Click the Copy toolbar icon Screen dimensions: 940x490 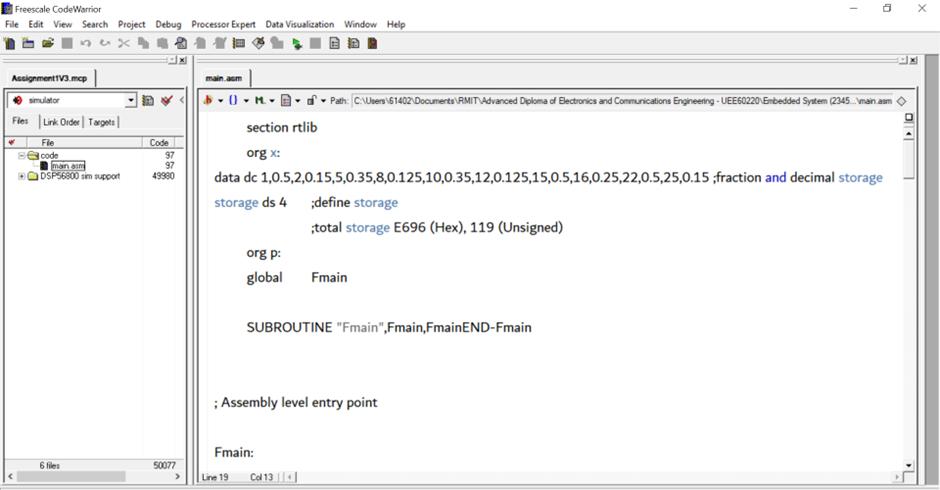(x=143, y=43)
